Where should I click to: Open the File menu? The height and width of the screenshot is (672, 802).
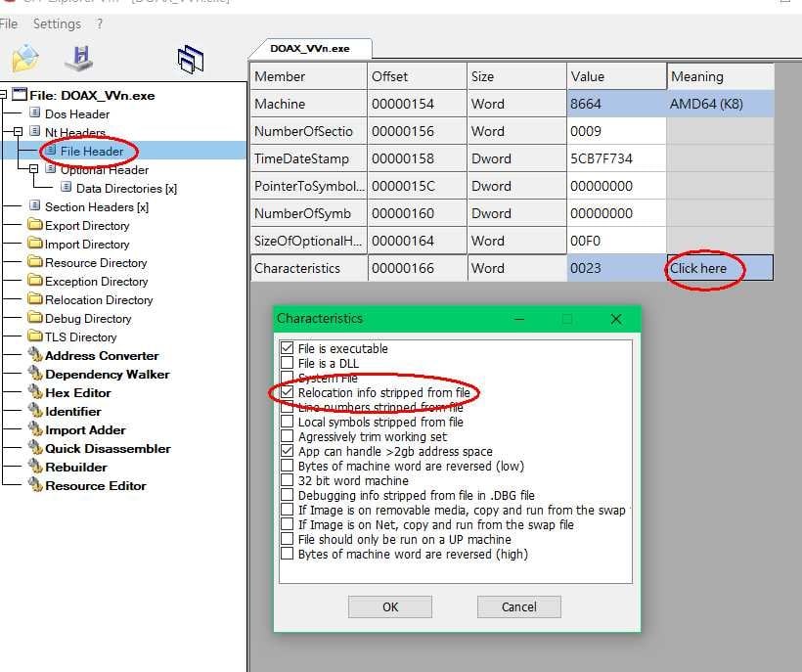[x=8, y=24]
